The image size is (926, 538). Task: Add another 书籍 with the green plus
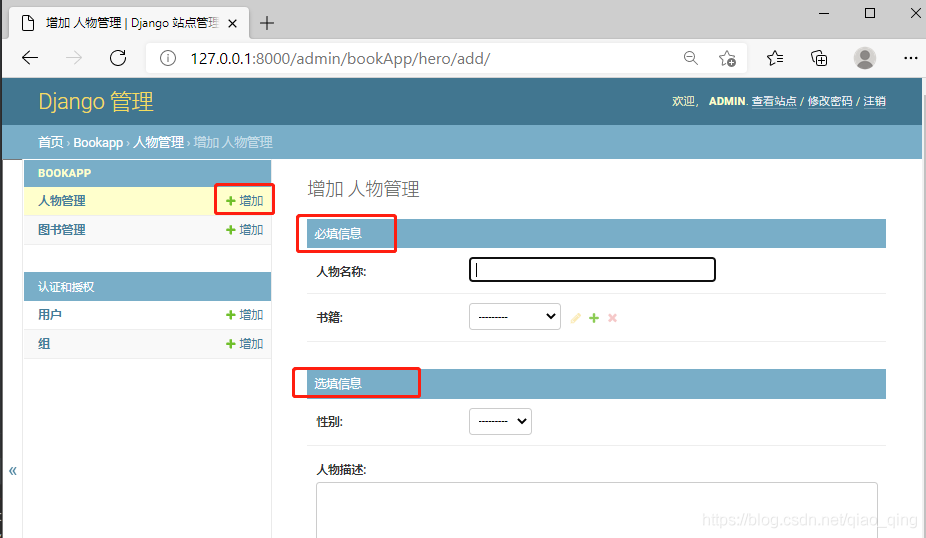coord(594,318)
